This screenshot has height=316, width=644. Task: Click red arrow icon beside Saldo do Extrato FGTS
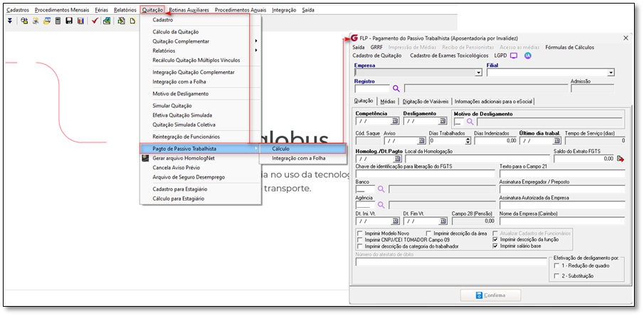pyautogui.click(x=621, y=159)
